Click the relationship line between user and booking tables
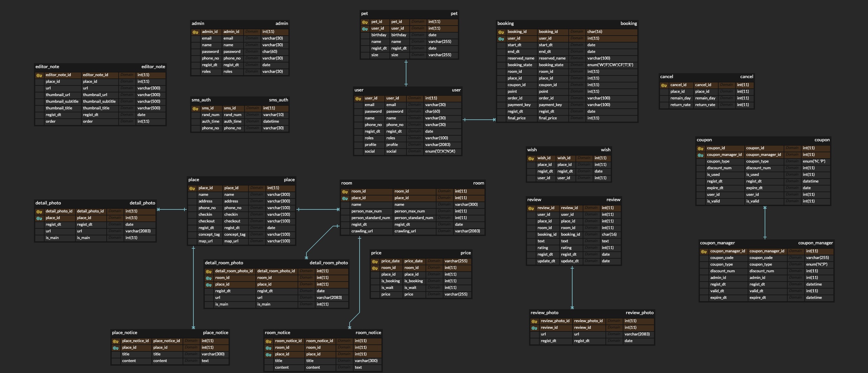The height and width of the screenshot is (373, 868). (x=479, y=120)
